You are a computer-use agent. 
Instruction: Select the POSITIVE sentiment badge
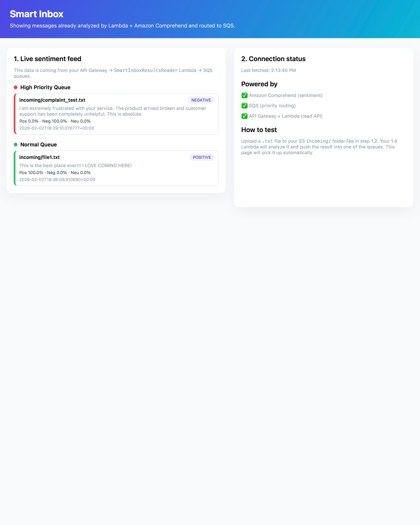(x=202, y=157)
